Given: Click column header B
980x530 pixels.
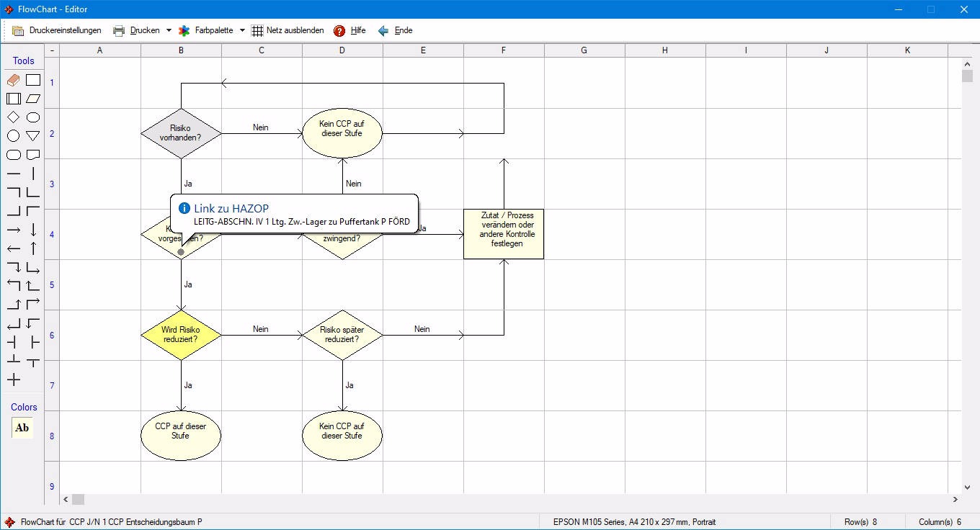Looking at the screenshot, I should point(181,50).
